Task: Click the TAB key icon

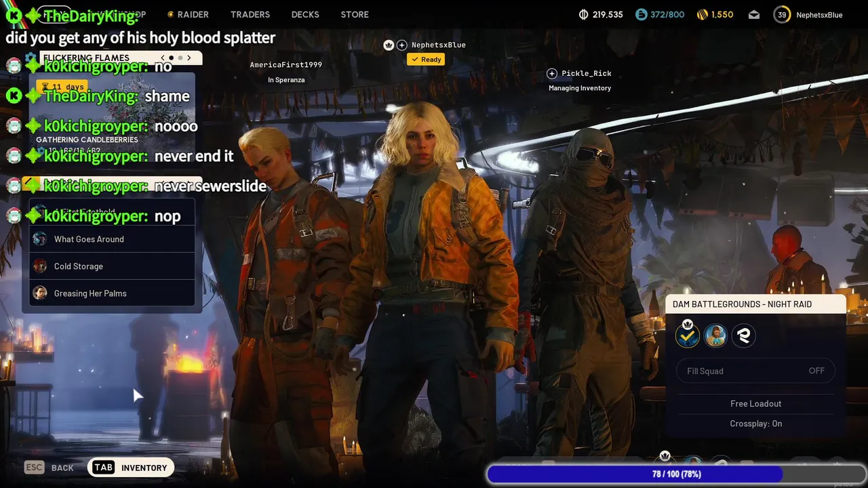Action: pos(104,467)
